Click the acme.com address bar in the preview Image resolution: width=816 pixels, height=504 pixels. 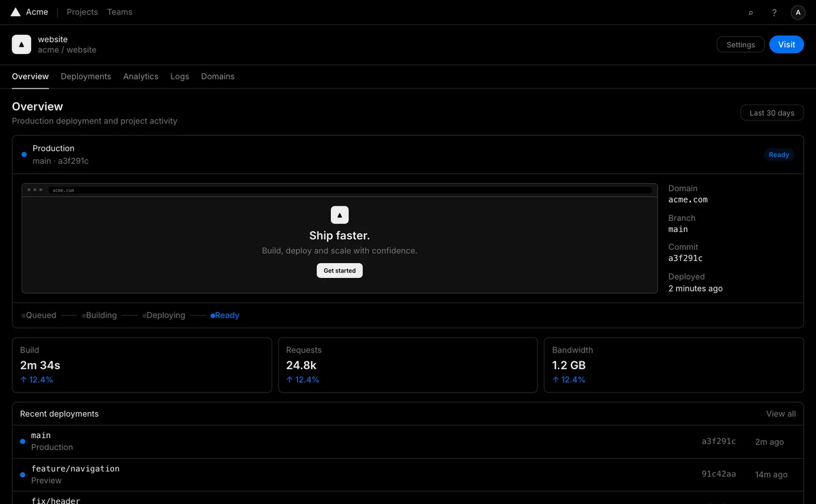point(351,190)
